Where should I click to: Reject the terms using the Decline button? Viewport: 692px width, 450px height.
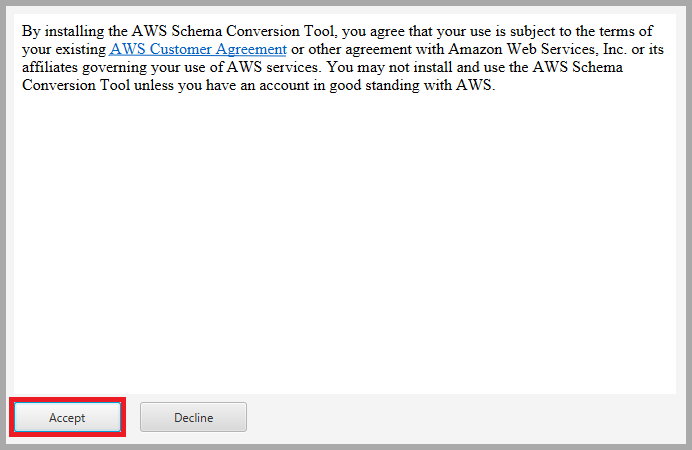(193, 417)
